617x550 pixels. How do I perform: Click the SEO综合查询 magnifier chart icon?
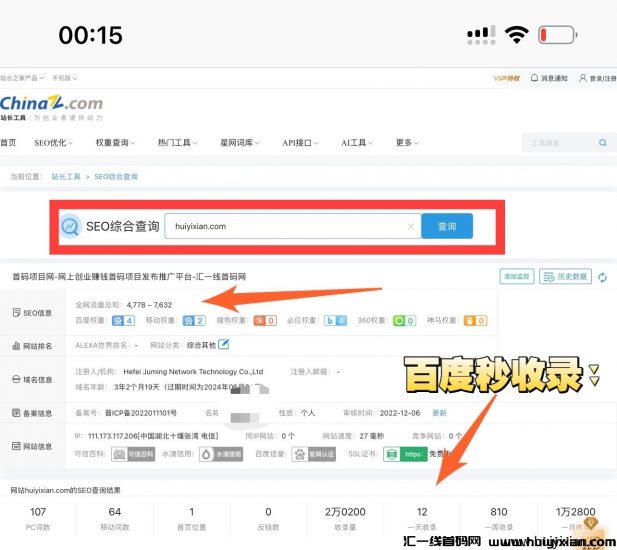click(x=70, y=226)
